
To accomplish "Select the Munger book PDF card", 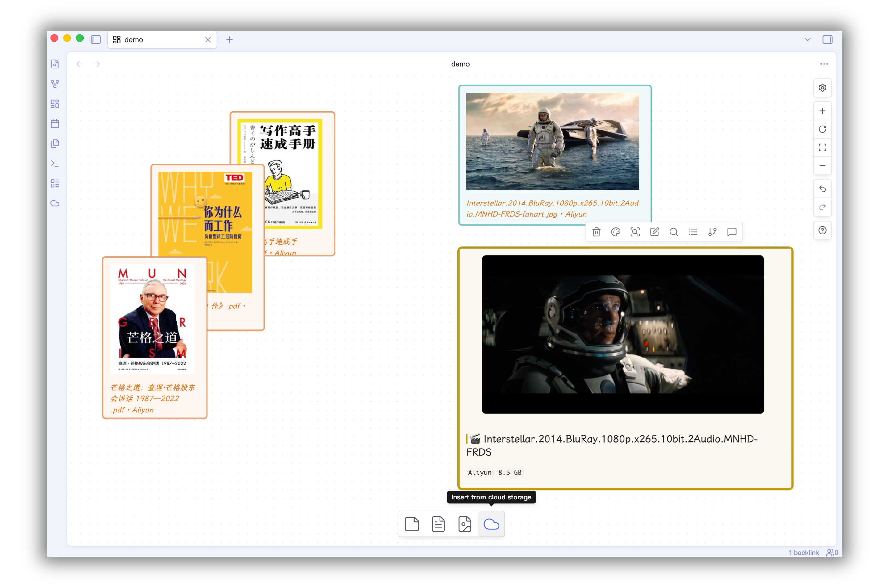I will [x=155, y=338].
